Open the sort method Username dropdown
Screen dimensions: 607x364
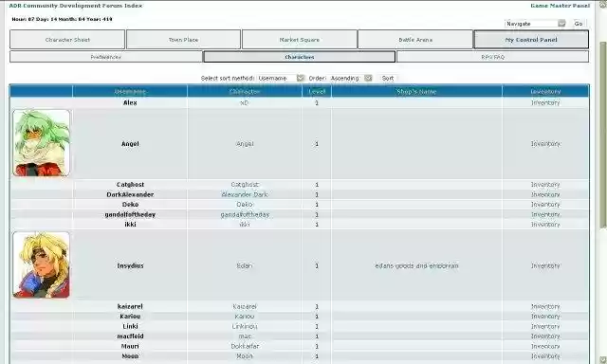(281, 78)
